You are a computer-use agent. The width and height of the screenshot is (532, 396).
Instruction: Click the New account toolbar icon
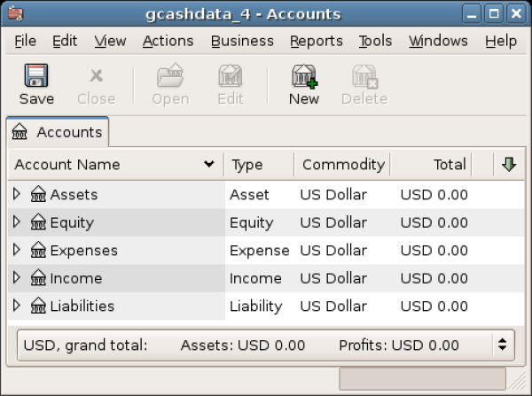[304, 77]
